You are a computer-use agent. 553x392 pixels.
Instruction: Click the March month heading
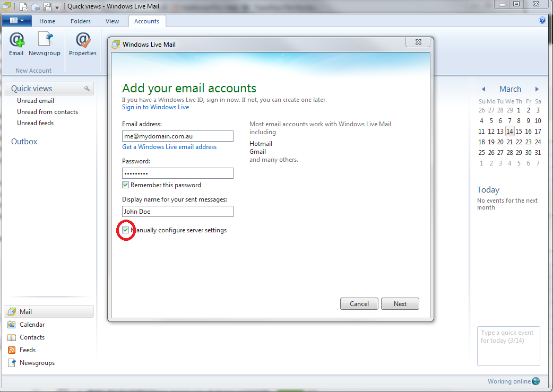pos(510,89)
